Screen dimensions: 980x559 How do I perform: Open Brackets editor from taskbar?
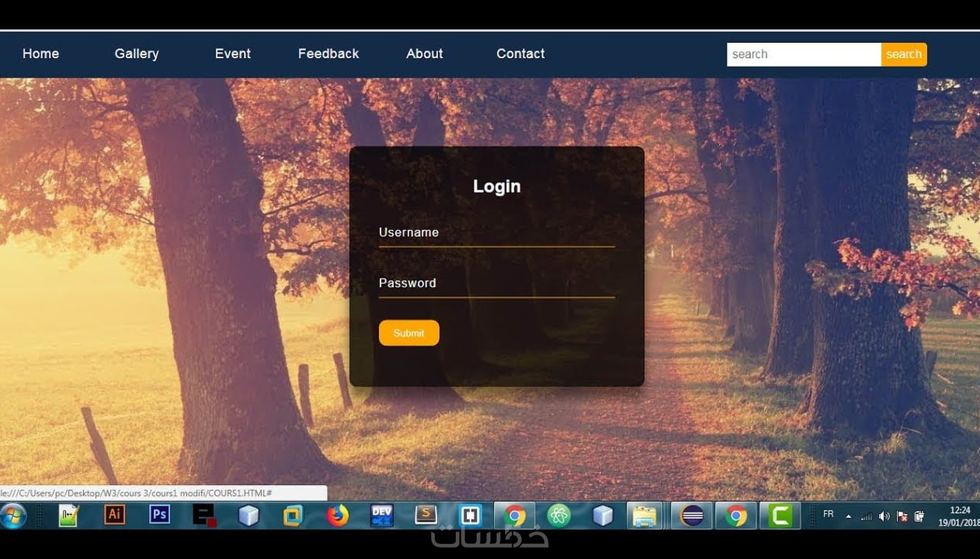(x=470, y=515)
